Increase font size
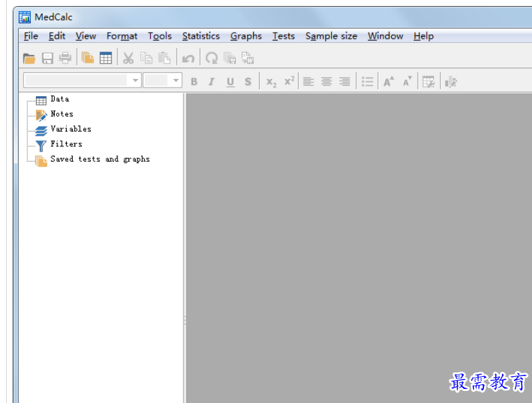Screen dimensions: 532x403 click(389, 82)
